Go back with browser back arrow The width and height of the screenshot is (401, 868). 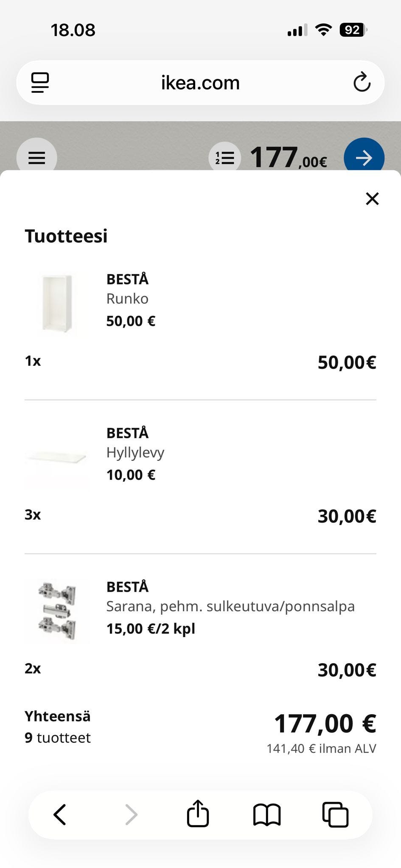tap(60, 815)
